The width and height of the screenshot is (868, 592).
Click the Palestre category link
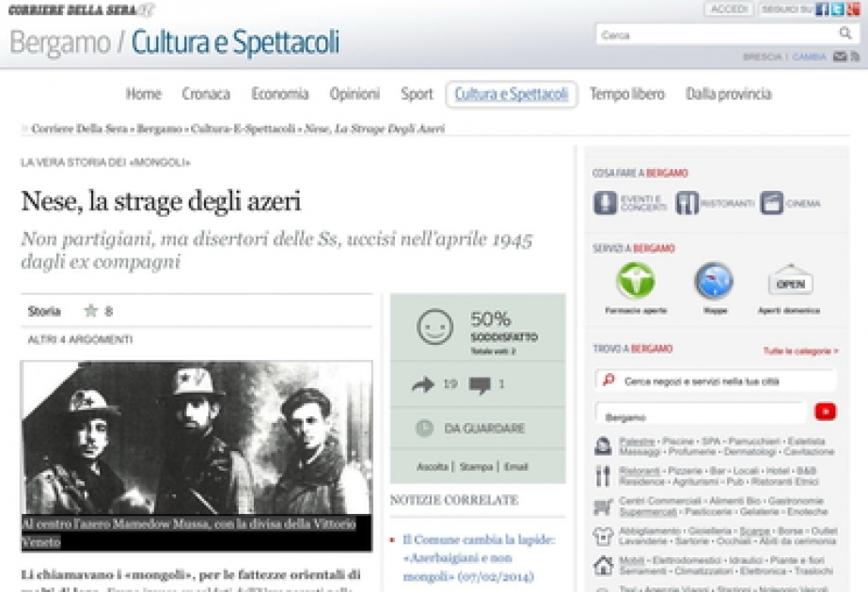click(x=637, y=442)
